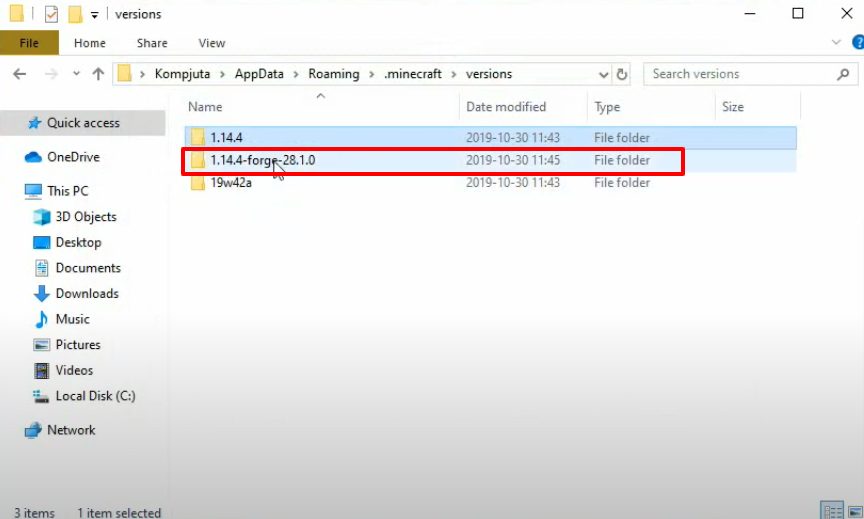Click the This PC monitor icon
This screenshot has height=519, width=864.
tap(33, 191)
